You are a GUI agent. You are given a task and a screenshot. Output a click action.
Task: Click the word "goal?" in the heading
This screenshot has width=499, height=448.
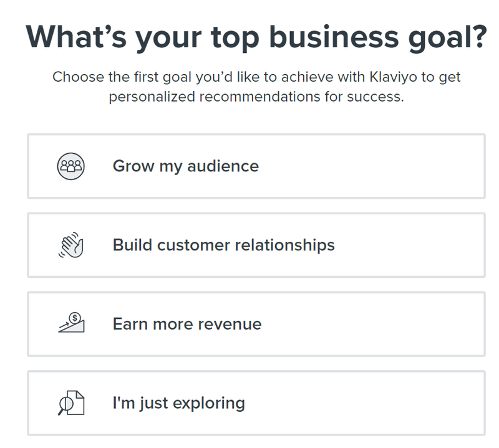[x=448, y=38]
